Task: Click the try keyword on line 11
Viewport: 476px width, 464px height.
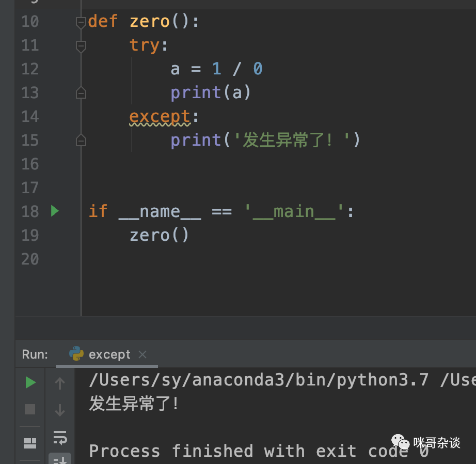Action: 144,45
